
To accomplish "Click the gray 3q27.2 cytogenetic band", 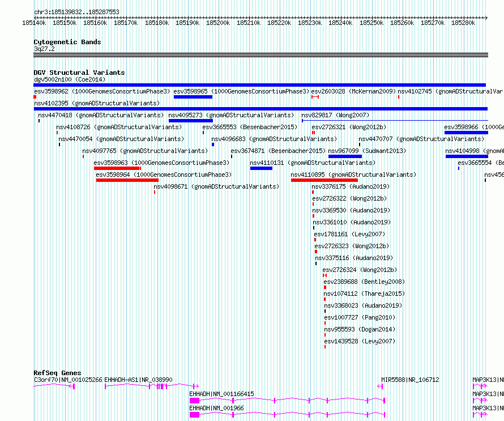I will (x=260, y=55).
